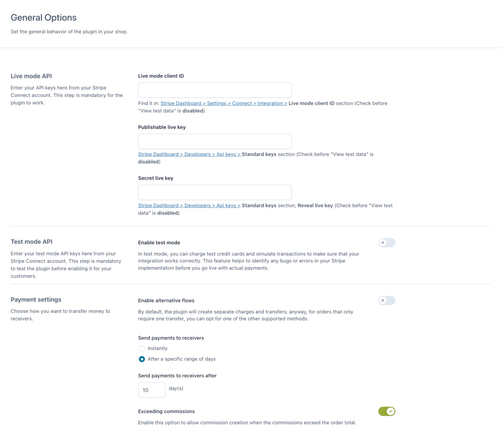Screen dimensions: 502x448
Task: Open Api keys link under Publishable live key
Action: (x=189, y=154)
